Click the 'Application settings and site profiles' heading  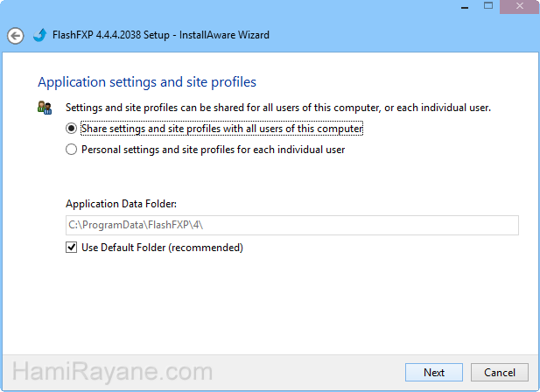point(147,82)
